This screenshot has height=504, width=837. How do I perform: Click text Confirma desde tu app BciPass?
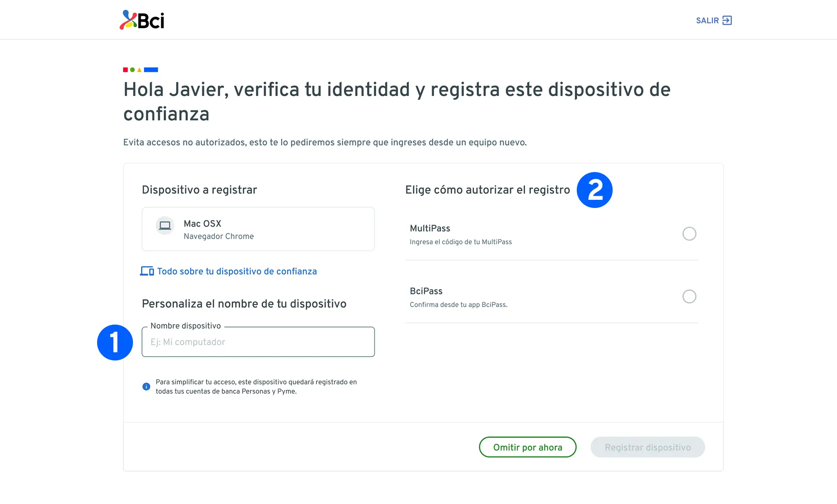pos(459,305)
